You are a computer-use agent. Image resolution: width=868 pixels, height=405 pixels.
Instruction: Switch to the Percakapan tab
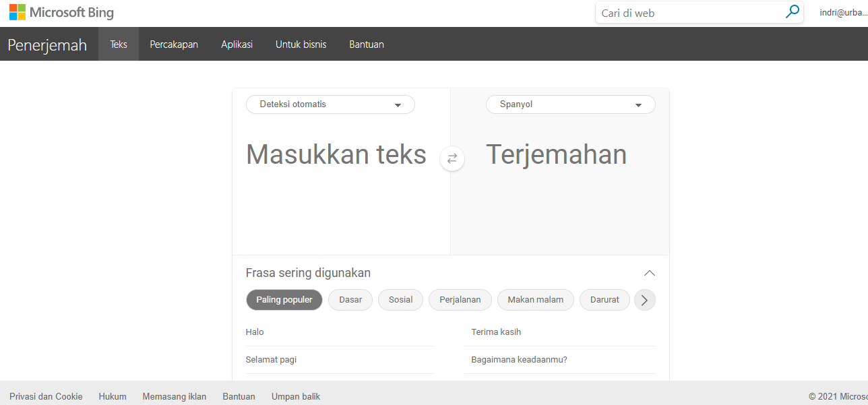174,44
